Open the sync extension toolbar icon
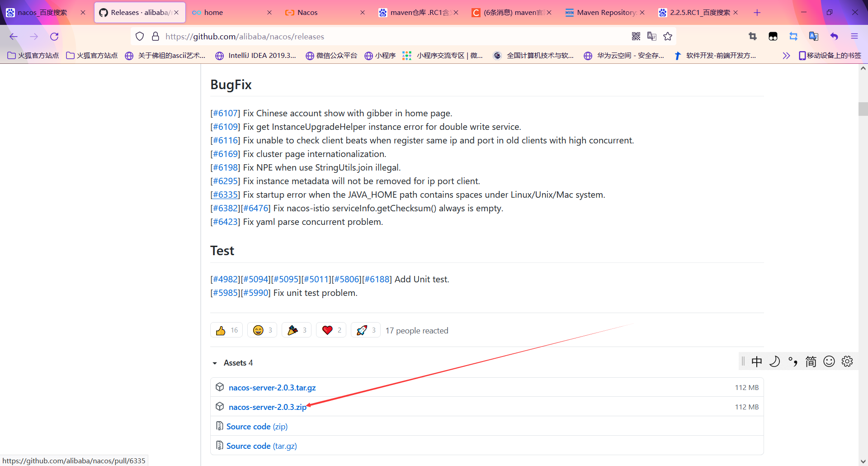 pyautogui.click(x=793, y=36)
